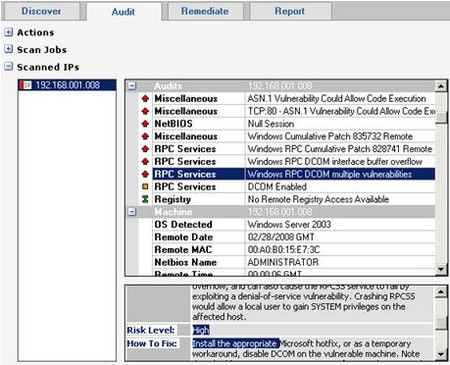Open the Report tab

(290, 11)
